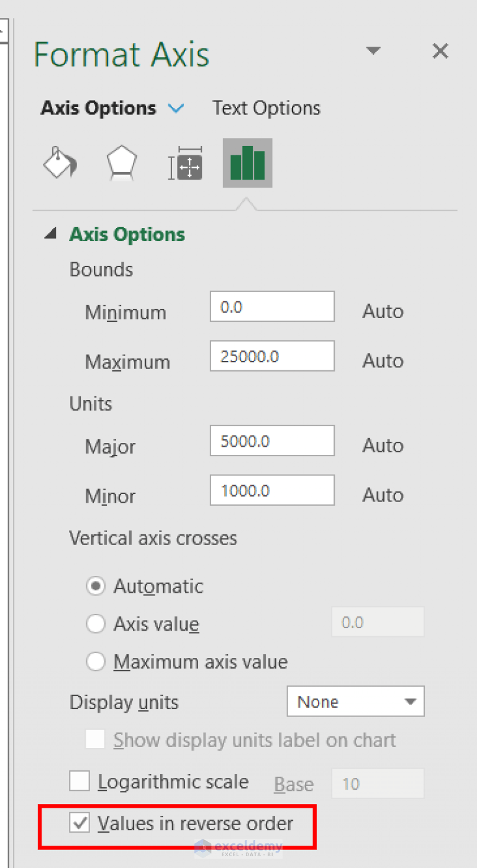Expand the Axis Options chevron dropdown

[x=176, y=109]
